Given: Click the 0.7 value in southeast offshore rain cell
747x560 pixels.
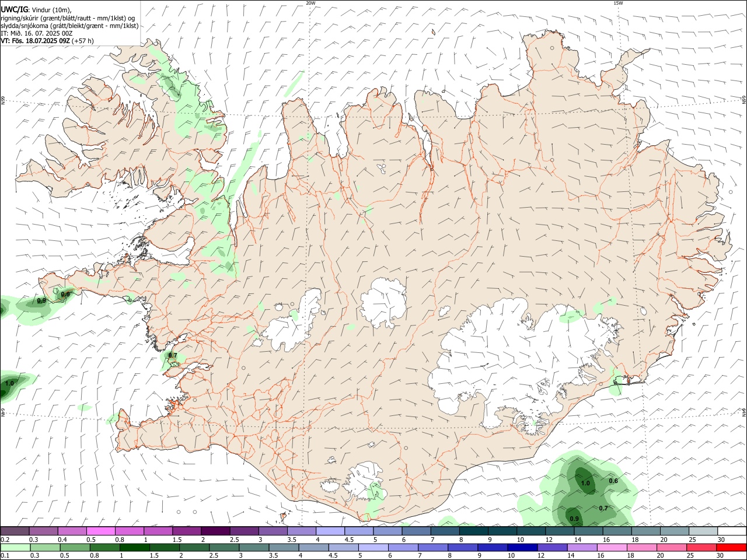Looking at the screenshot, I should tap(603, 508).
